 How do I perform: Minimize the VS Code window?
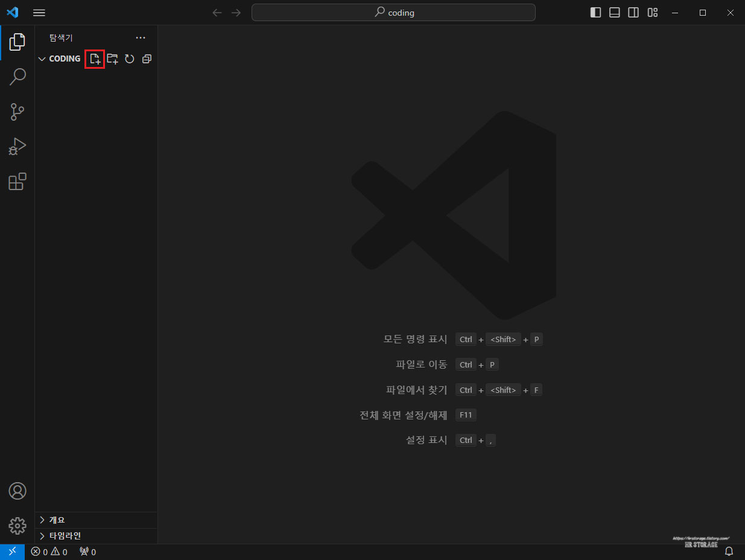(675, 13)
